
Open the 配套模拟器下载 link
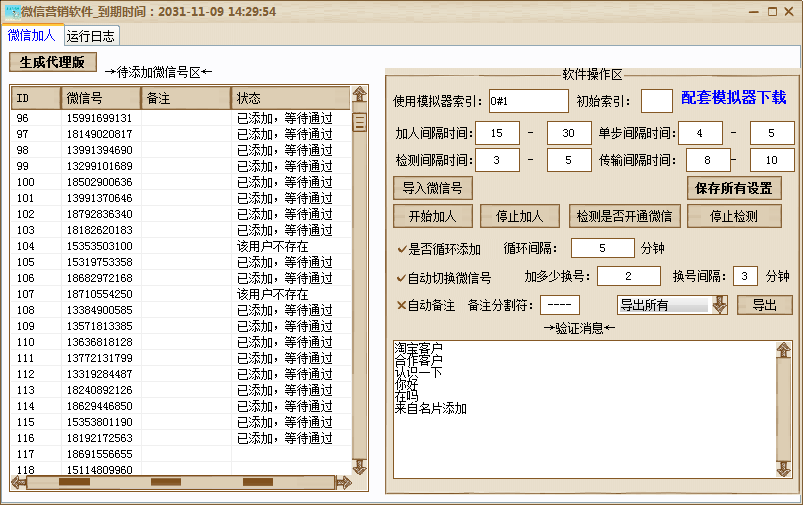coord(733,97)
